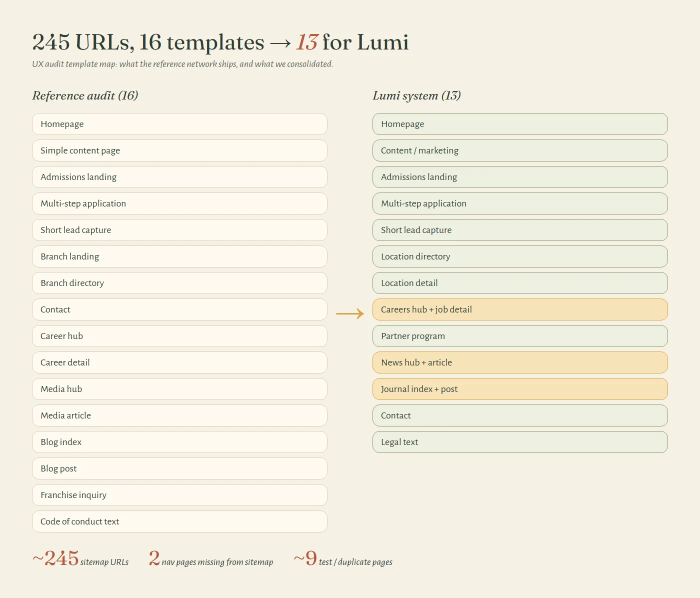The image size is (700, 598).
Task: Click the Legal text row
Action: pos(520,442)
